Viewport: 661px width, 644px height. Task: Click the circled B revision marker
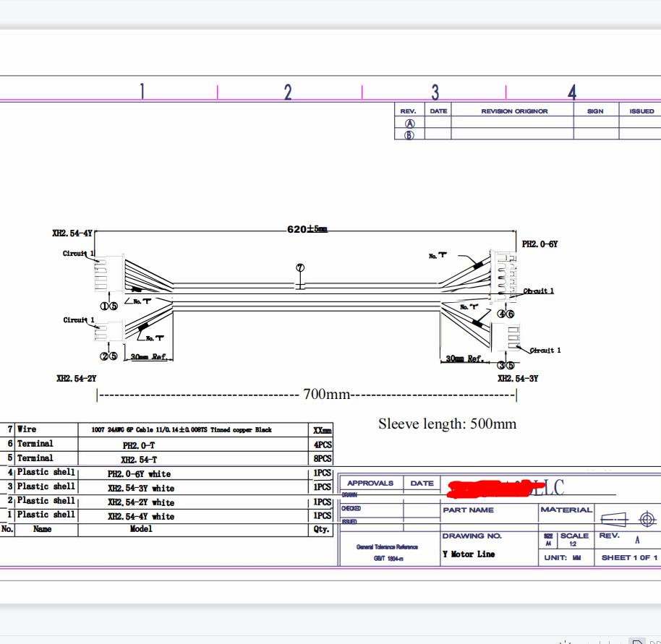[x=409, y=134]
